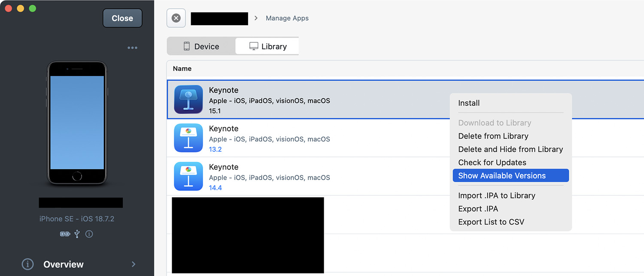Click the Keynote 13.2 app icon
Screen dimensions: 644x276
pos(188,138)
